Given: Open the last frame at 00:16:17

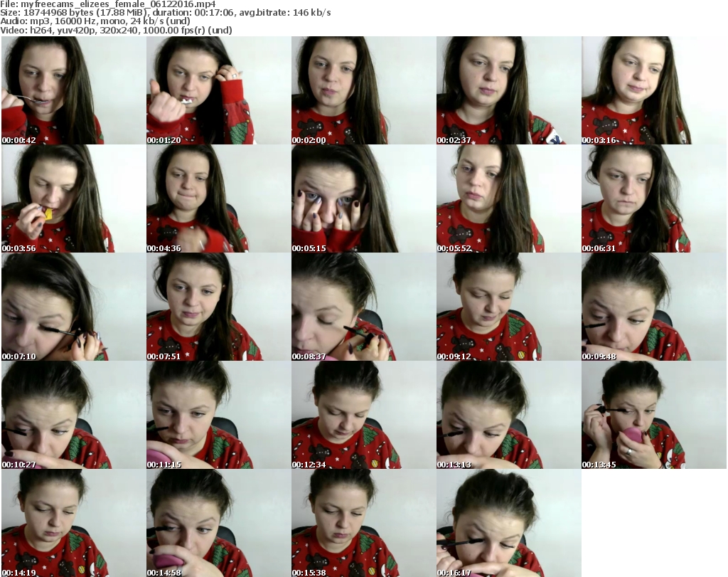Looking at the screenshot, I should tap(509, 523).
